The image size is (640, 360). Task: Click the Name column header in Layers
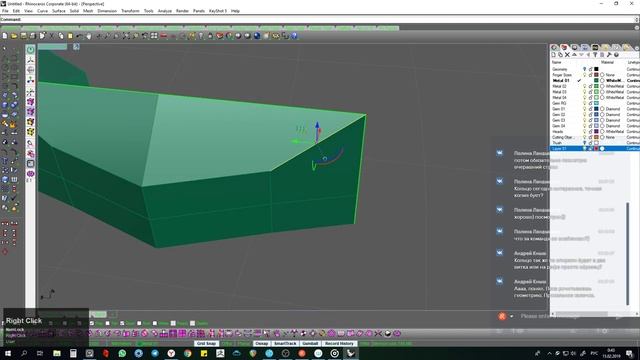(556, 62)
